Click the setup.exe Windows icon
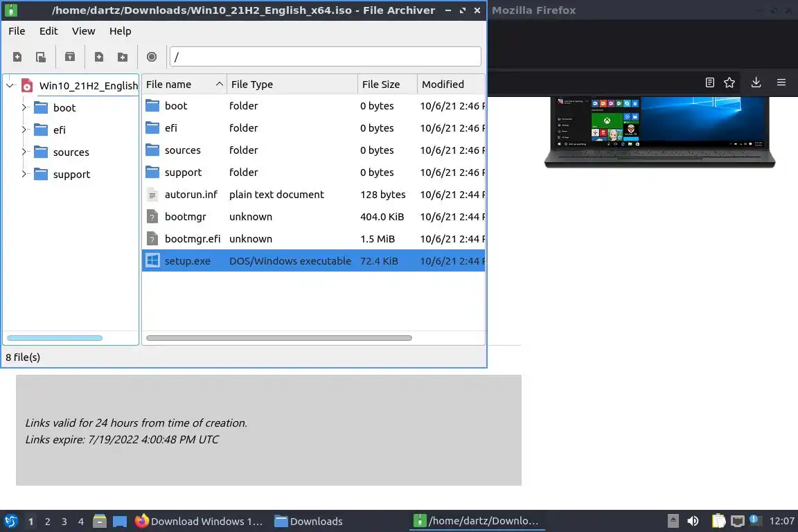This screenshot has height=532, width=798. click(x=152, y=260)
